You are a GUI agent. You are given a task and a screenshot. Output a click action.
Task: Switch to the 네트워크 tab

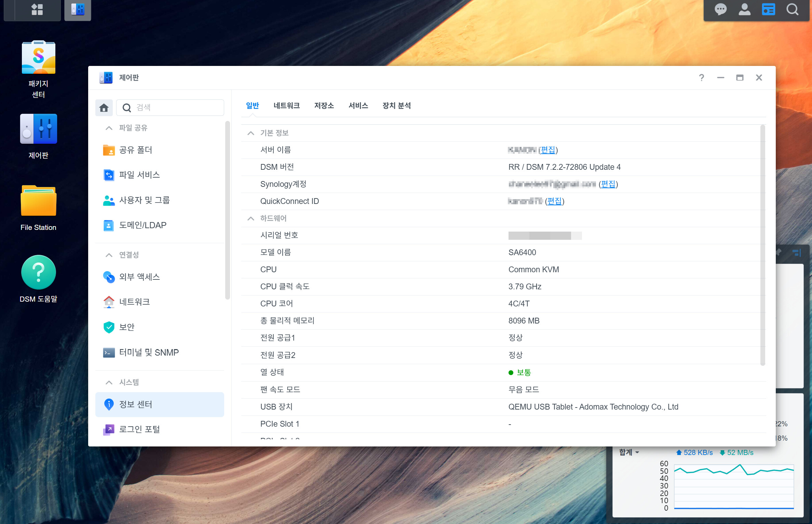coord(286,106)
